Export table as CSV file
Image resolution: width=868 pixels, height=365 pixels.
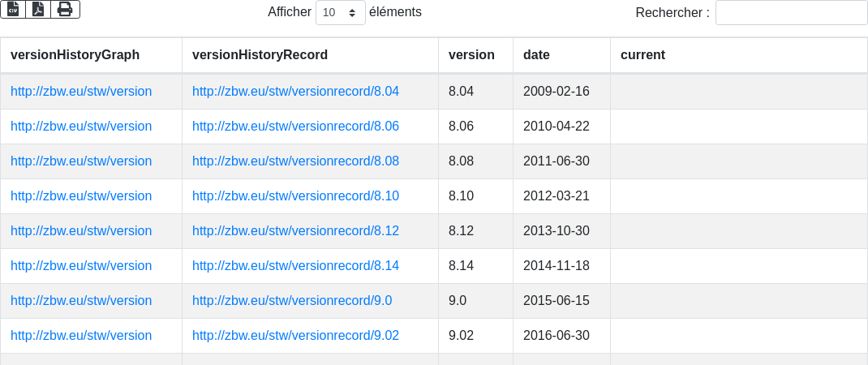[13, 9]
